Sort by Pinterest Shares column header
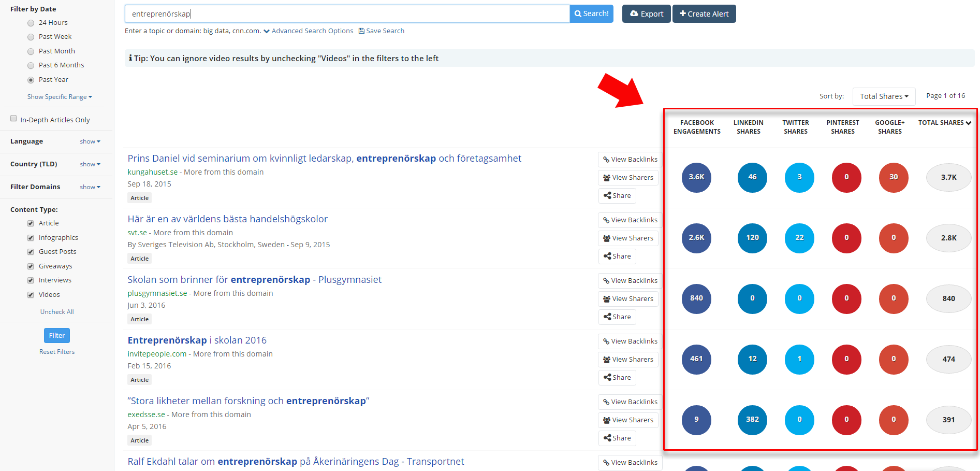980x471 pixels. click(x=843, y=127)
